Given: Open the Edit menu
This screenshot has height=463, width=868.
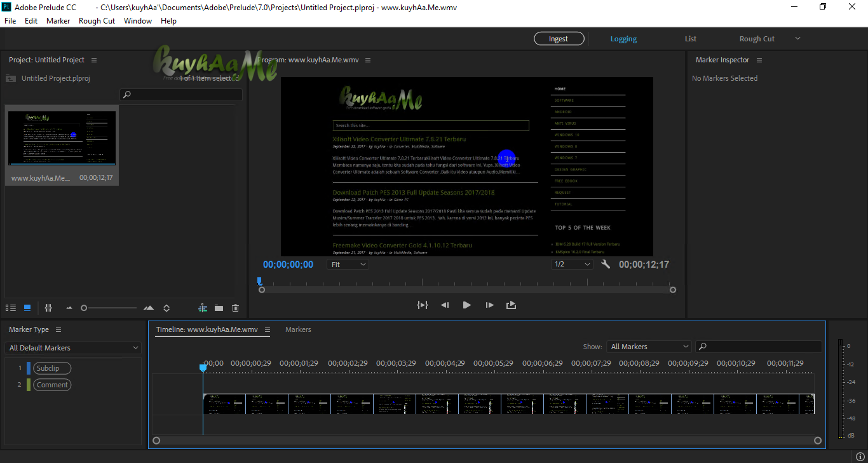Looking at the screenshot, I should pos(31,20).
